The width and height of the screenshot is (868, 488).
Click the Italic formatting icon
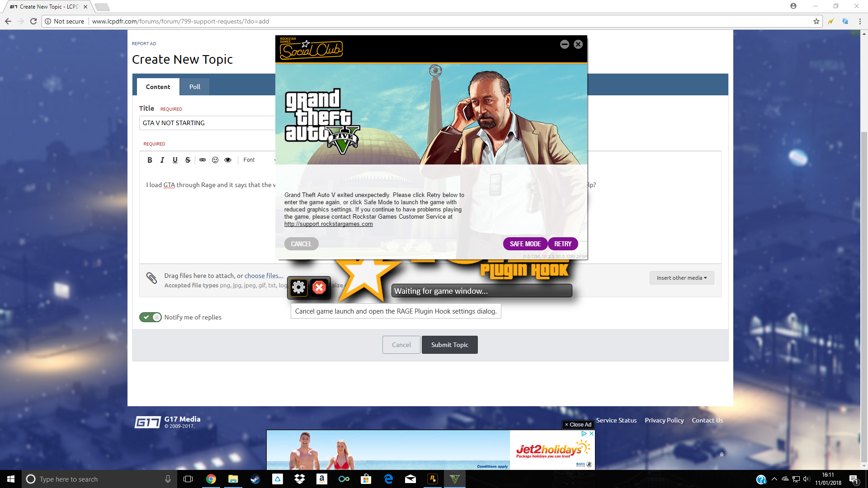point(162,160)
